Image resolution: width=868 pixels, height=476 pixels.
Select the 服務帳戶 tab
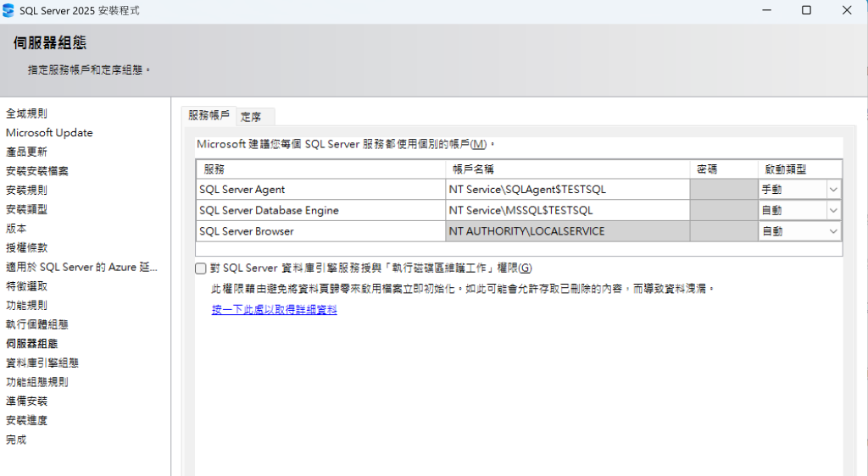[209, 115]
